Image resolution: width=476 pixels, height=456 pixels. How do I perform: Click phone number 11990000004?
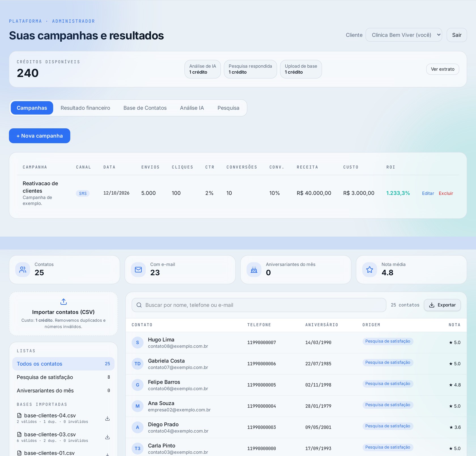coord(262,406)
